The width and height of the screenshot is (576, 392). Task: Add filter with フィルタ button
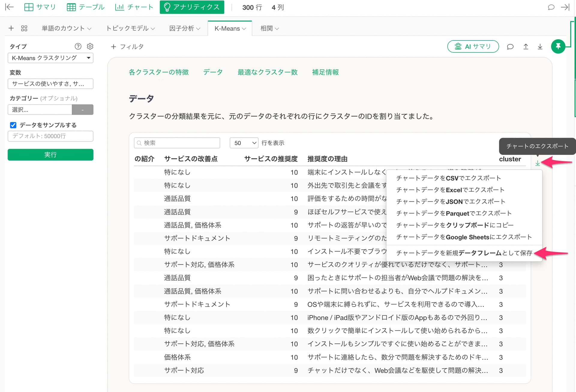point(127,47)
